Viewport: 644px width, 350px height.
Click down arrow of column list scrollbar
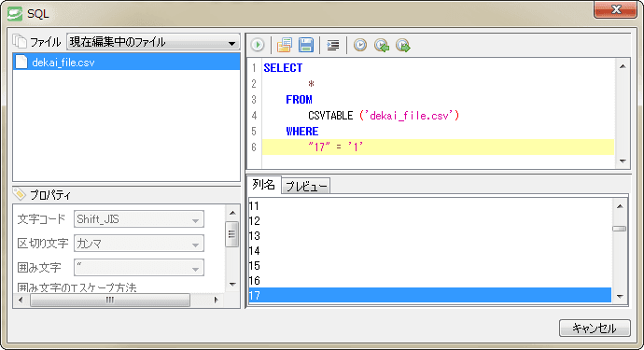click(x=620, y=296)
